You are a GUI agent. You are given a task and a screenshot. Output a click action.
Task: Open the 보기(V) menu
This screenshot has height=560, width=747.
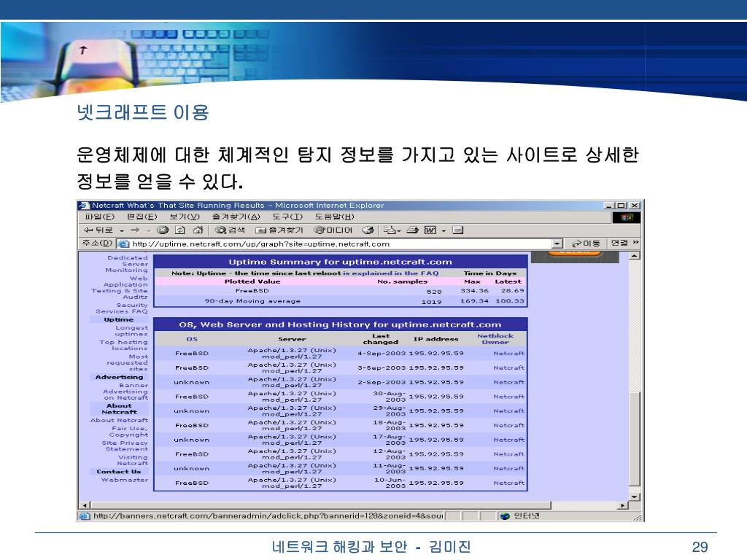pos(184,217)
